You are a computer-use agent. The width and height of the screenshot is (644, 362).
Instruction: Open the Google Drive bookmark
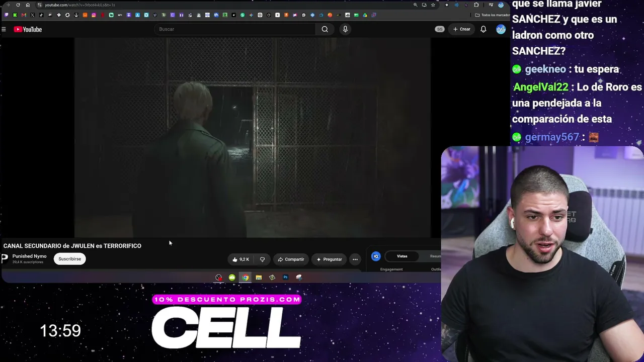(365, 15)
